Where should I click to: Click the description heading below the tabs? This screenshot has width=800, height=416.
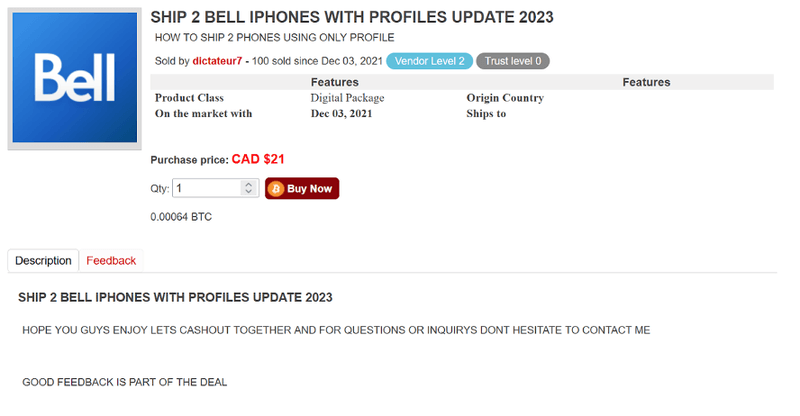pyautogui.click(x=176, y=298)
